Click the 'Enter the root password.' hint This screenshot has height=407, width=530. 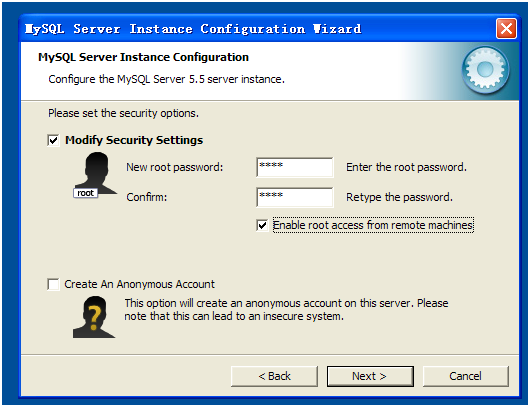tap(406, 167)
